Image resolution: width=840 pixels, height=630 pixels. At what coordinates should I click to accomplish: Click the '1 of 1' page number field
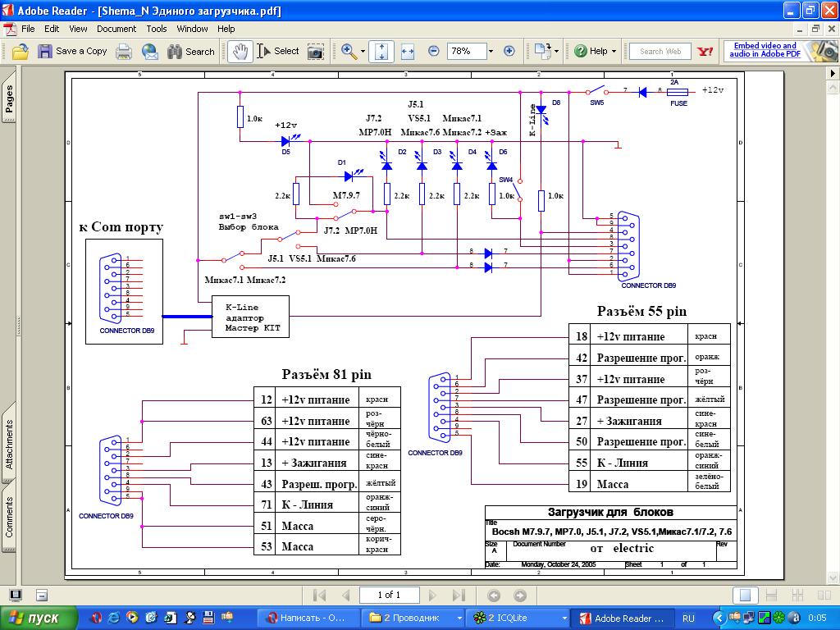pyautogui.click(x=389, y=596)
